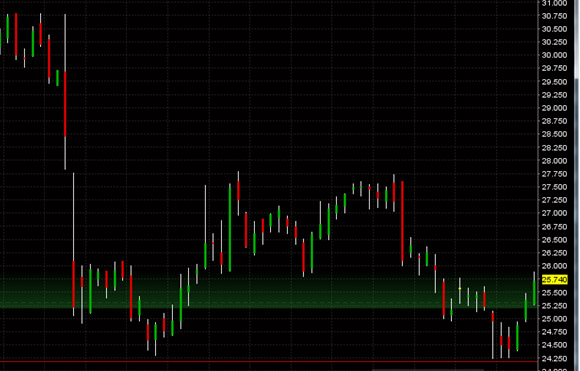Click the 29.750 price axis label

click(554, 69)
